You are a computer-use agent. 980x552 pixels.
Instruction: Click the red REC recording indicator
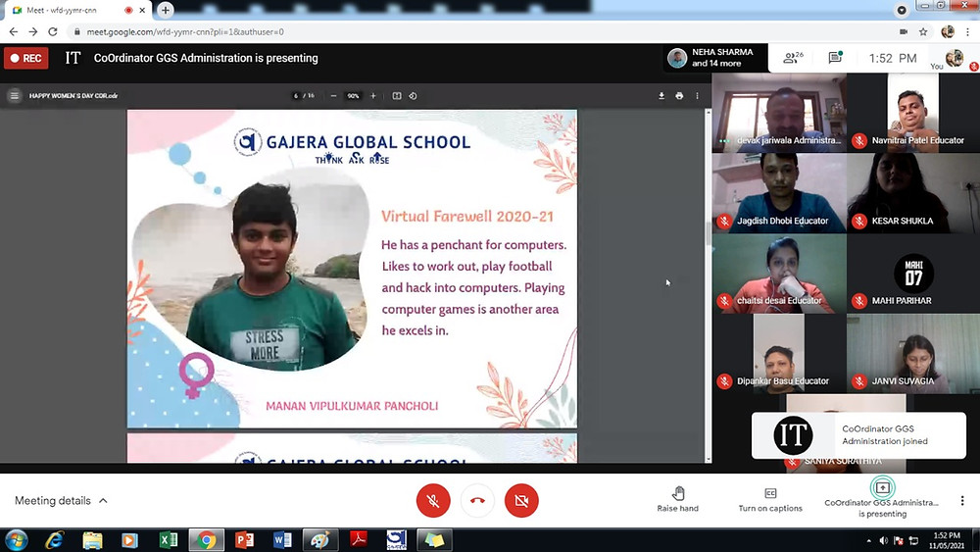26,58
